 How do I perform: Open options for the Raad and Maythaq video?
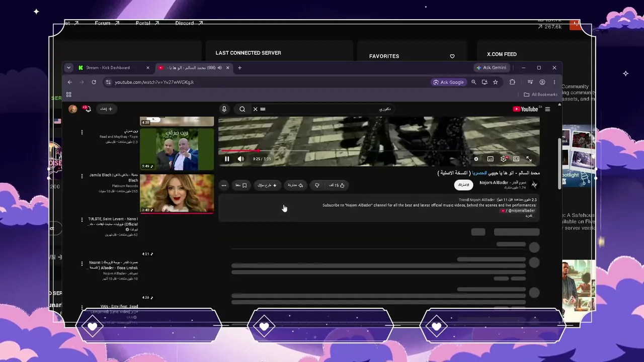click(x=82, y=132)
